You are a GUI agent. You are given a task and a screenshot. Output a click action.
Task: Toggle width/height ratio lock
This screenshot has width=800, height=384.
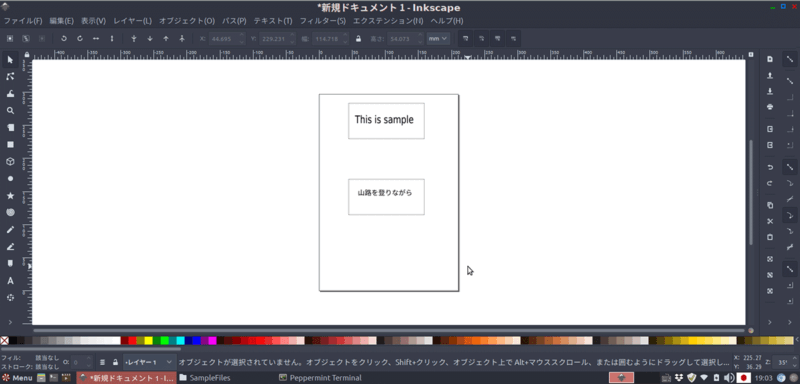(x=358, y=38)
